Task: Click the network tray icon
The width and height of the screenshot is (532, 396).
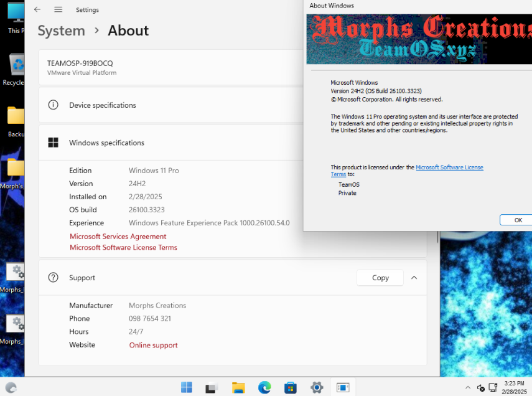Action: (493, 387)
